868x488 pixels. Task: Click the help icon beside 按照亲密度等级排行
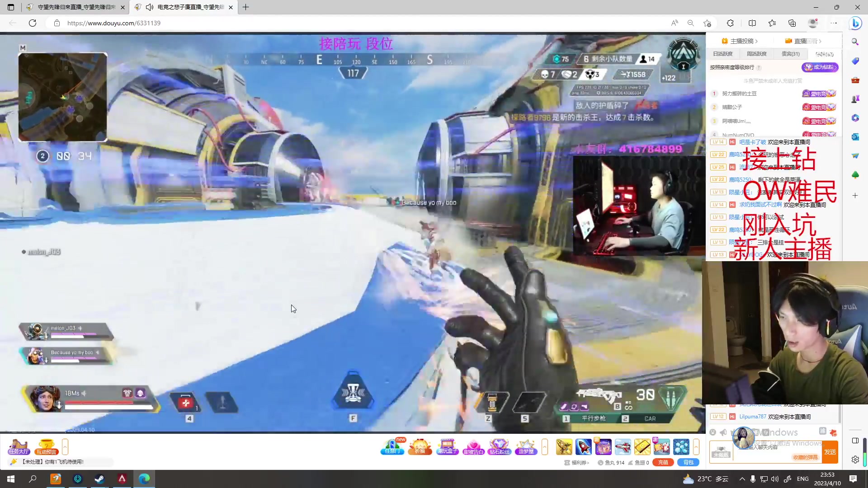[x=759, y=68]
